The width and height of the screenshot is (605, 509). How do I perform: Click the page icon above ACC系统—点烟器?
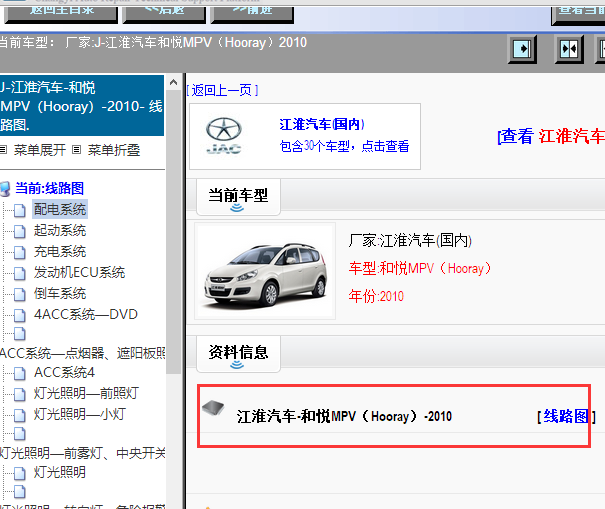(20, 334)
